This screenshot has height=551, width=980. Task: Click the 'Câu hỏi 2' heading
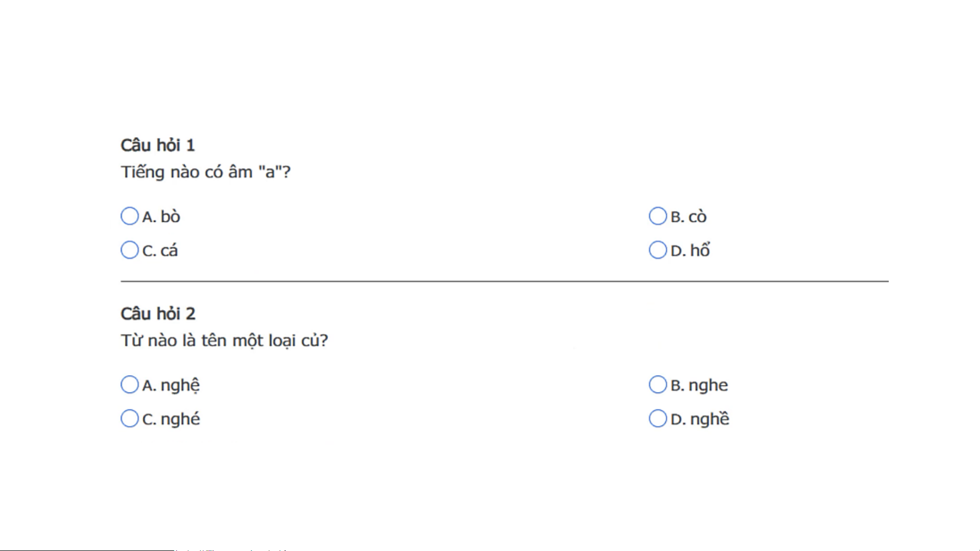[158, 313]
